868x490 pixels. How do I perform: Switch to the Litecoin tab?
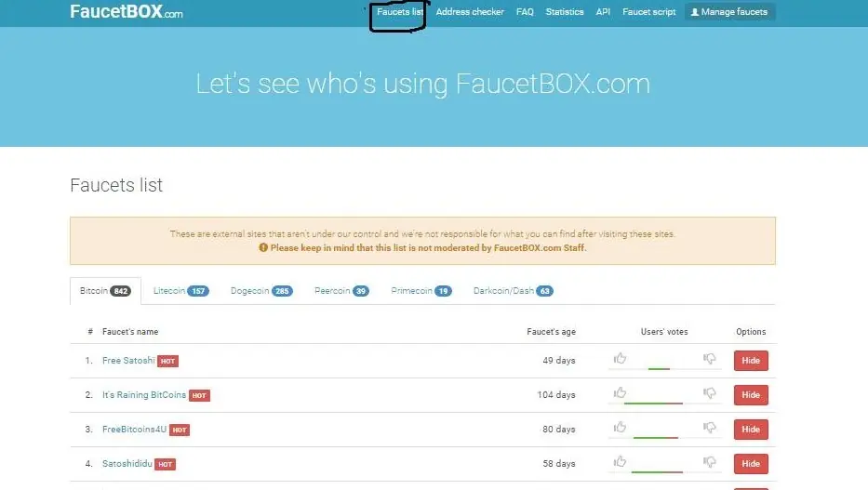tap(181, 291)
